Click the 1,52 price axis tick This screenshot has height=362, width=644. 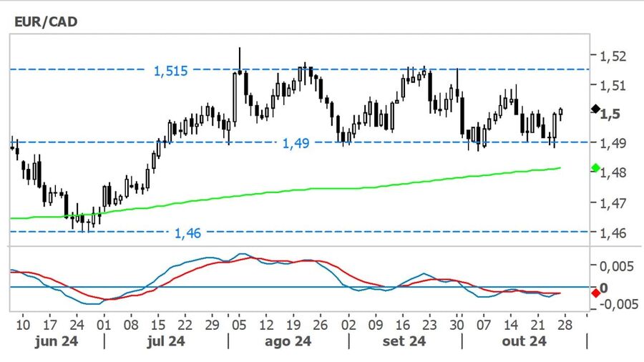tap(614, 56)
